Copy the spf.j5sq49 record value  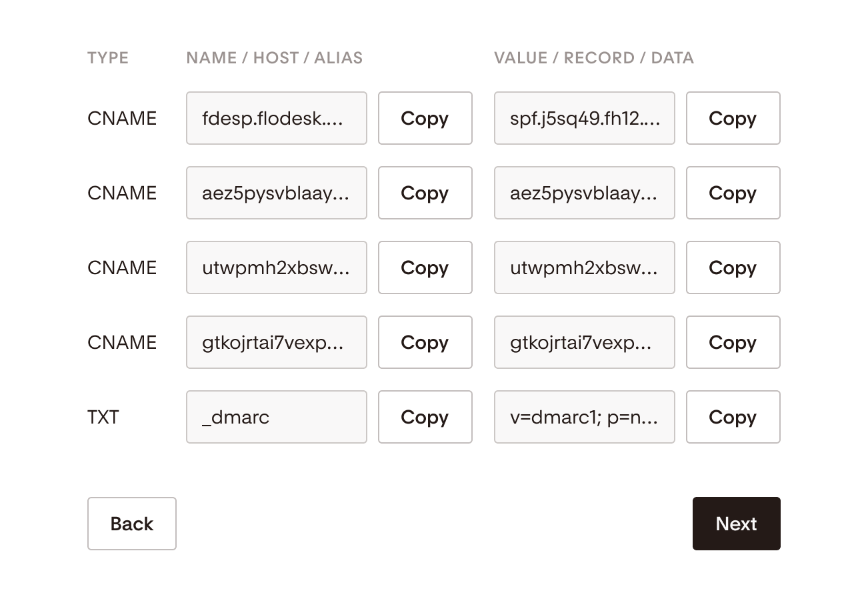pyautogui.click(x=733, y=118)
